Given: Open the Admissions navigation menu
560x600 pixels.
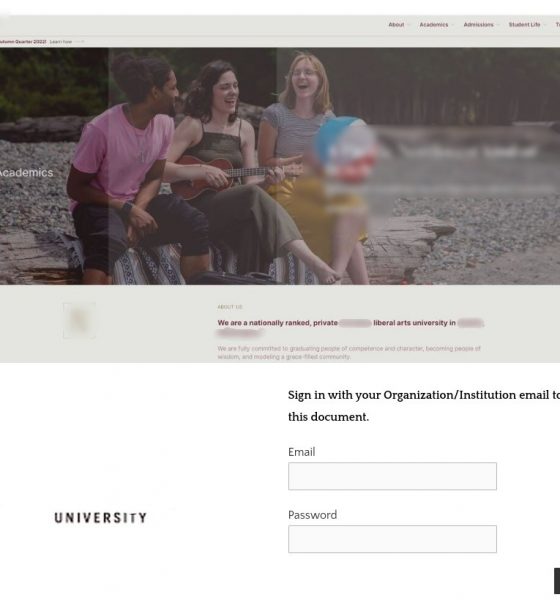Looking at the screenshot, I should coord(478,24).
